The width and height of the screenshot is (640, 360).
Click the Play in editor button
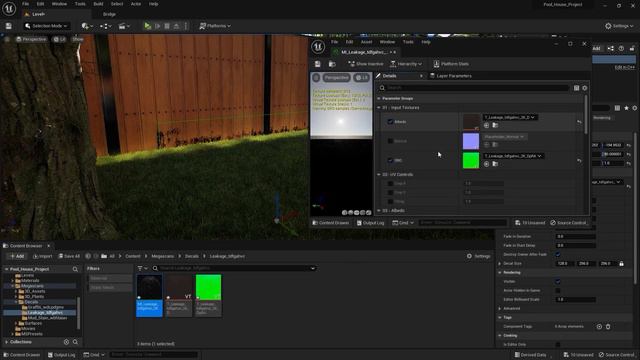[147, 26]
